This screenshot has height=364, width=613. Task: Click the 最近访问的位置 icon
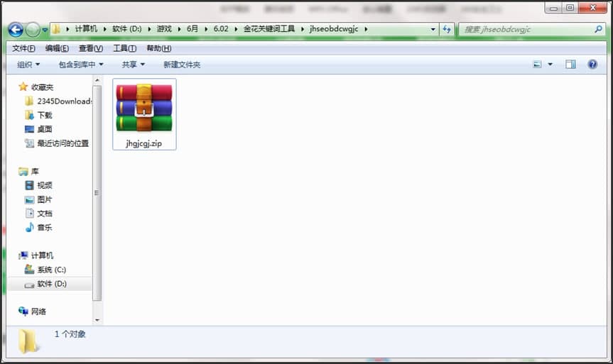point(29,143)
